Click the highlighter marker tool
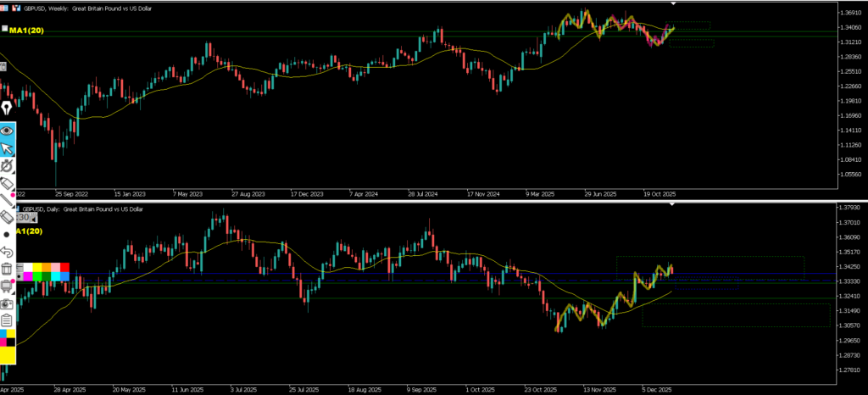The height and width of the screenshot is (395, 868). coord(7,183)
